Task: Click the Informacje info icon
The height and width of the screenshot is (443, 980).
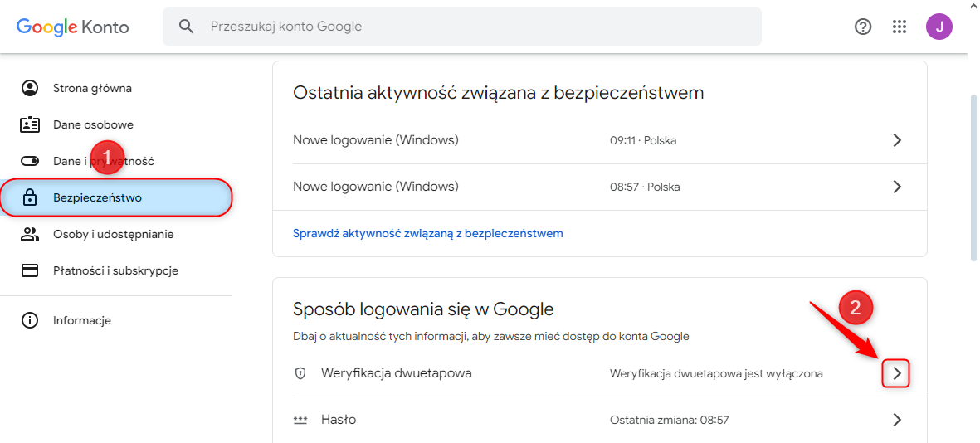Action: tap(30, 320)
